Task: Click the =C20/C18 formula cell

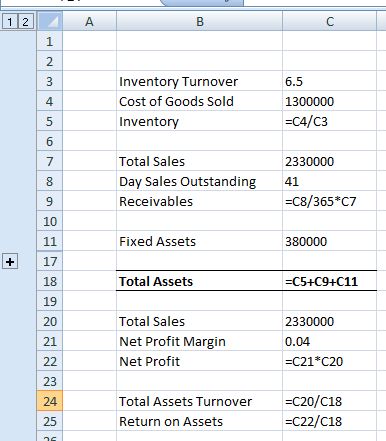Action: 329,401
